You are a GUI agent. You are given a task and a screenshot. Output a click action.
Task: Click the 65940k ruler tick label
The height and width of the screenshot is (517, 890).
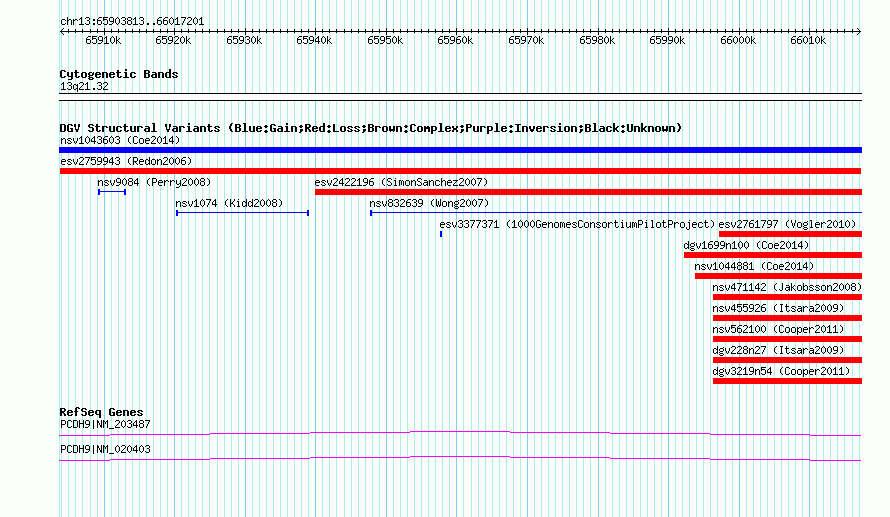point(314,41)
